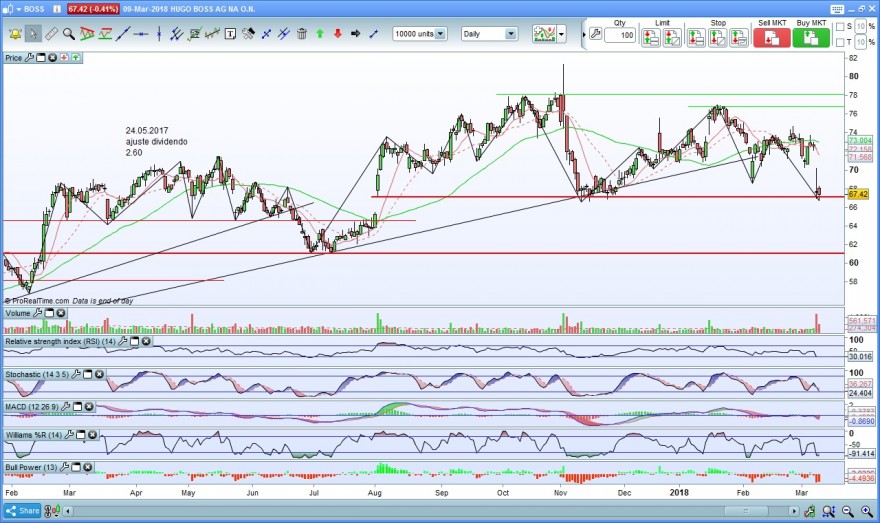Click the chart lock icon
This screenshot has width=880, height=523.
(810, 511)
